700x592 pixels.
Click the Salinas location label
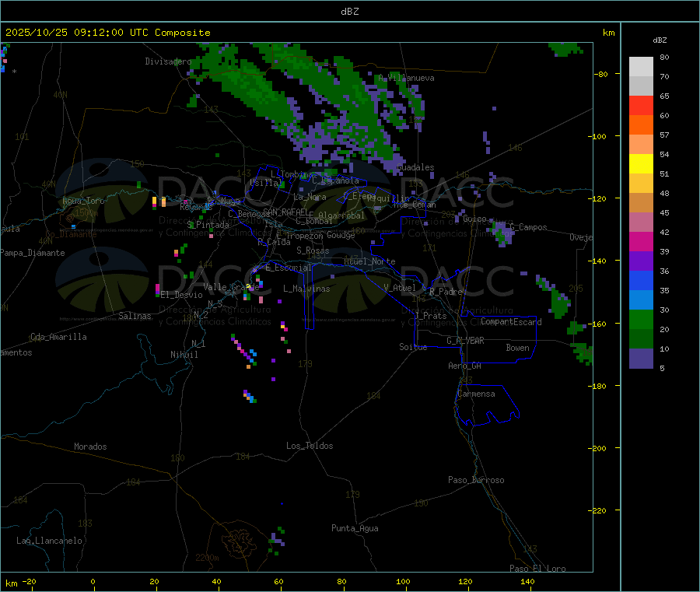tap(135, 316)
